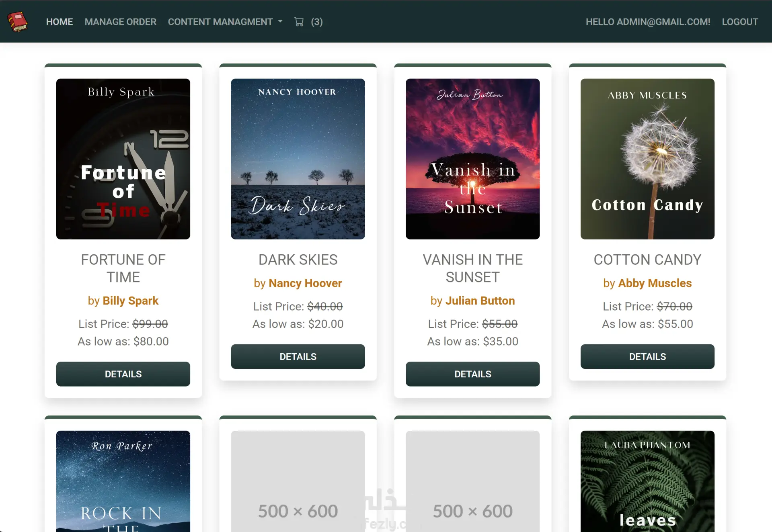772x532 pixels.
Task: Click Ron Parker book cover thumbnail
Action: (x=123, y=481)
